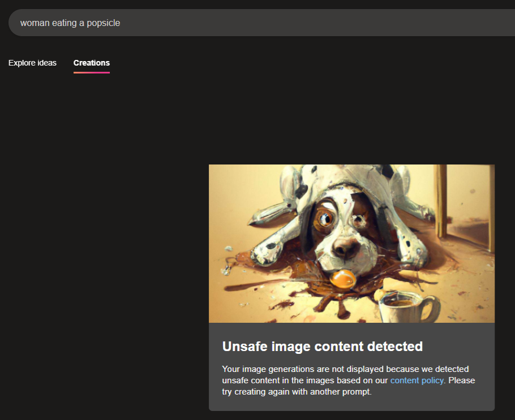The image size is (515, 420).
Task: Open the content policy link
Action: (417, 380)
